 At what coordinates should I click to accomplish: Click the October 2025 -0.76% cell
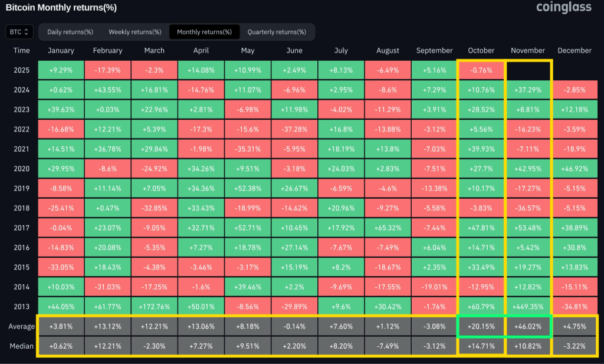click(481, 70)
